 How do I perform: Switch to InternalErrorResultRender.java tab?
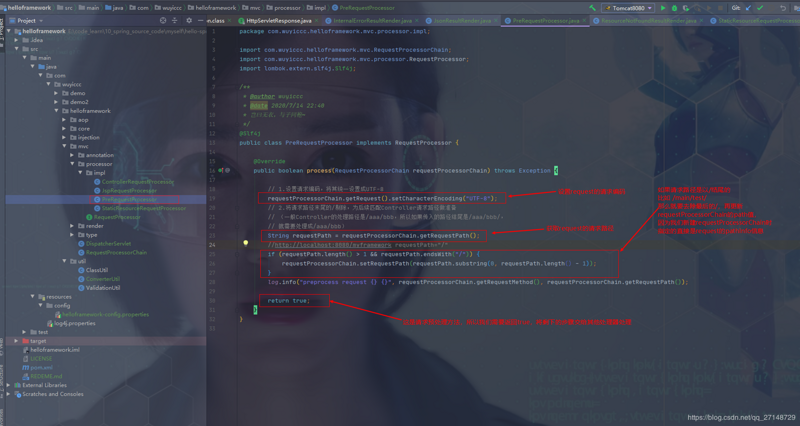click(372, 20)
